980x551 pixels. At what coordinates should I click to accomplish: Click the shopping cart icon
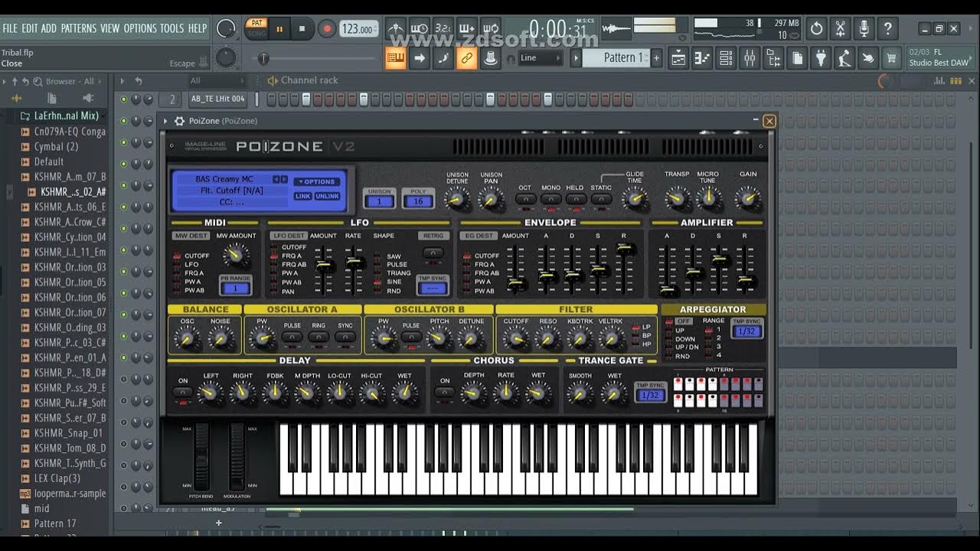point(891,57)
